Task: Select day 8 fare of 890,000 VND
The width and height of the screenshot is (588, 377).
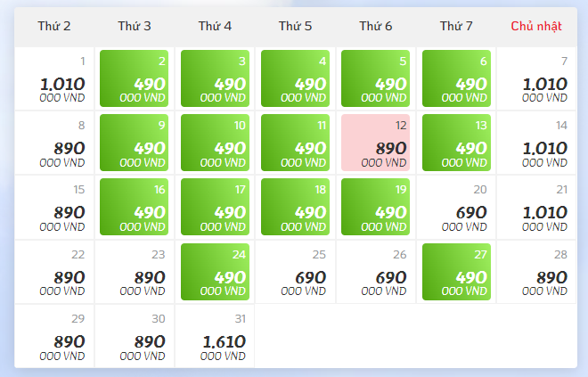Action: (x=54, y=143)
